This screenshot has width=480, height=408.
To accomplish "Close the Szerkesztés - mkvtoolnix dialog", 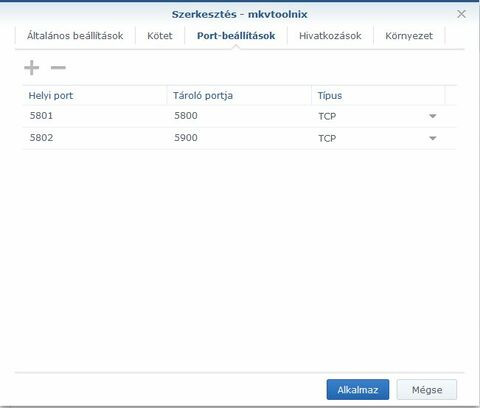I will (461, 14).
